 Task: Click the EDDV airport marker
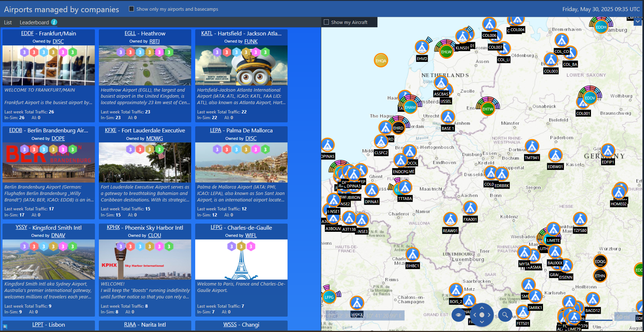(590, 98)
